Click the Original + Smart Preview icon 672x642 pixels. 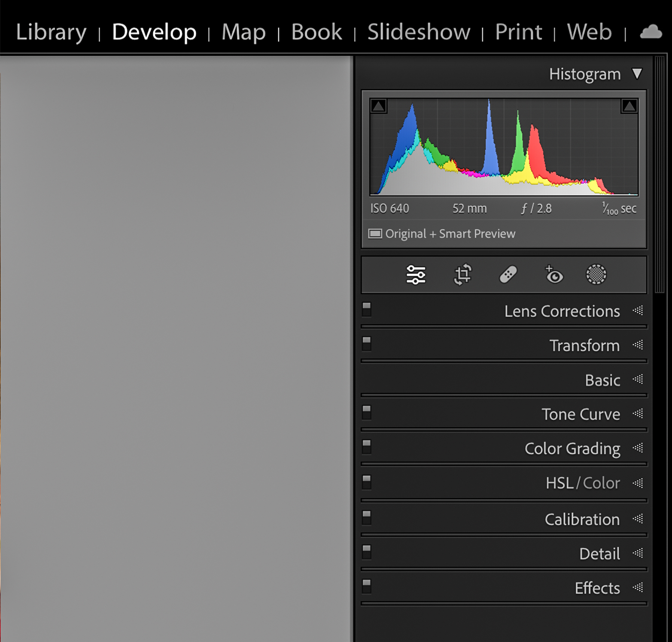pyautogui.click(x=375, y=234)
